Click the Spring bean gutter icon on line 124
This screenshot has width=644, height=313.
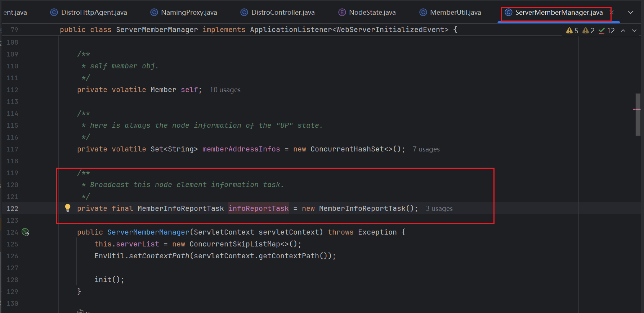click(26, 232)
